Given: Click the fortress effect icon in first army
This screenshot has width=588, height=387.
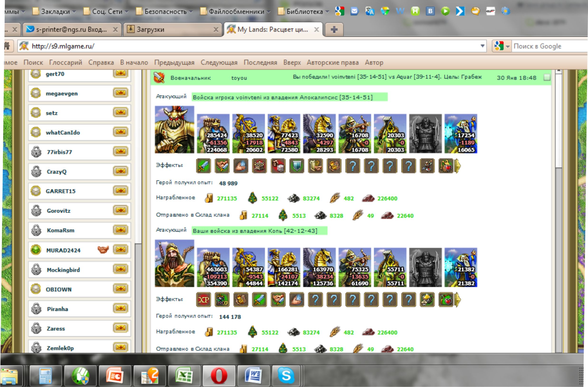Looking at the screenshot, I should [259, 166].
